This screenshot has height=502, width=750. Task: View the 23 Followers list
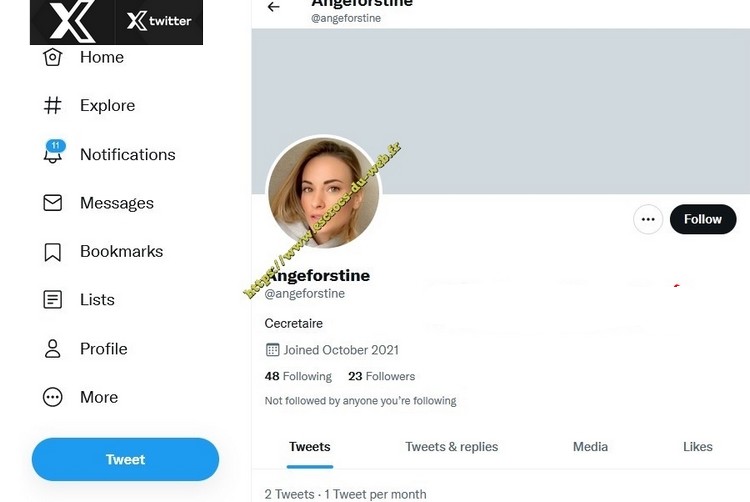click(x=381, y=376)
